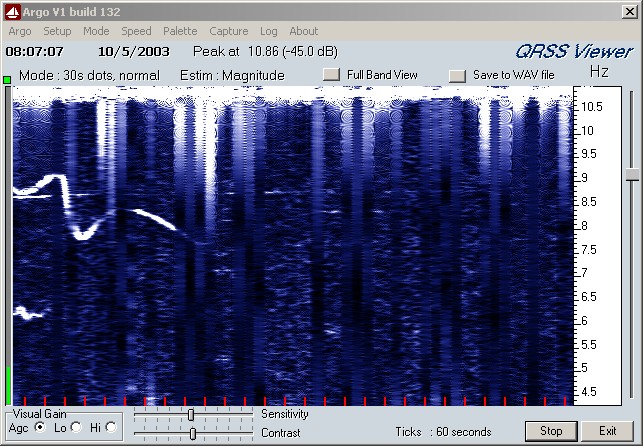
Task: Click the green signal level meter bar
Action: 8,385
